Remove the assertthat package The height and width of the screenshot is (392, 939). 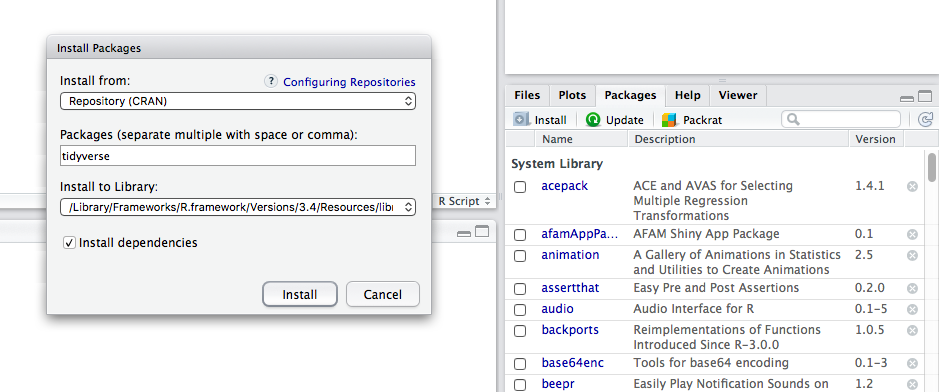(x=913, y=288)
